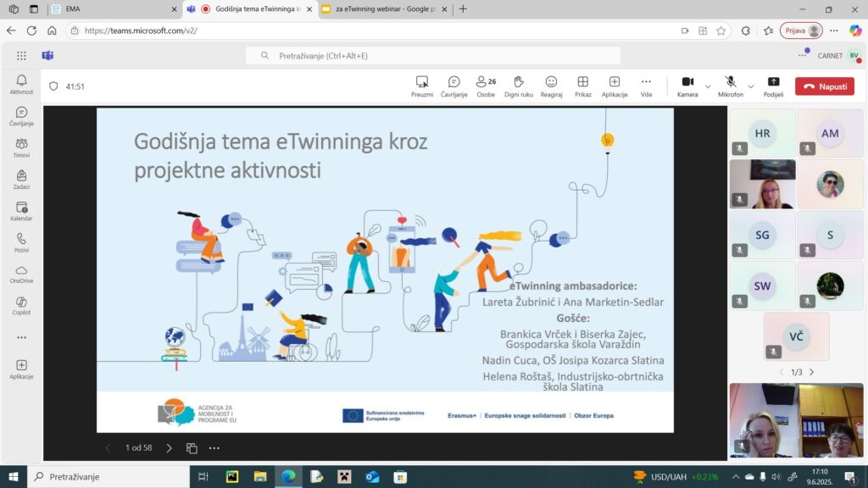Open Timovi teams section
This screenshot has width=868, height=488.
21,147
